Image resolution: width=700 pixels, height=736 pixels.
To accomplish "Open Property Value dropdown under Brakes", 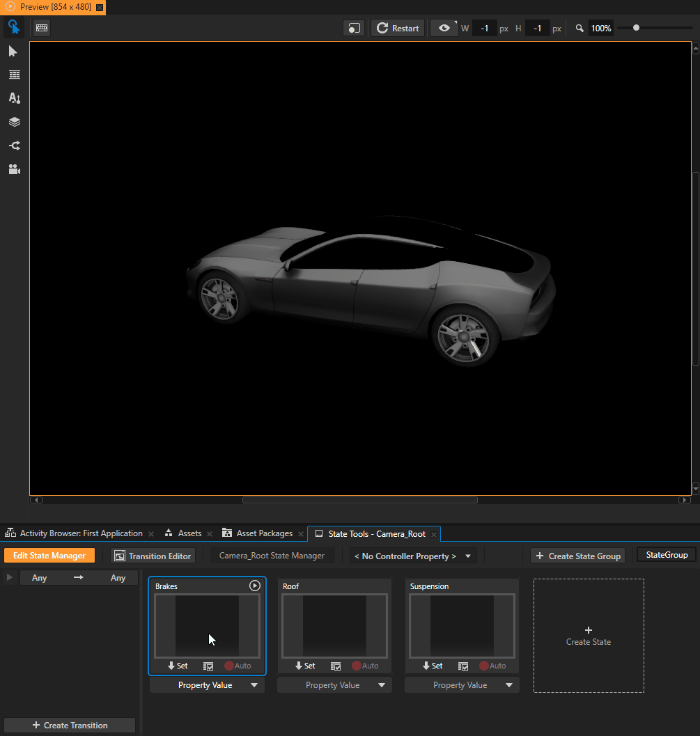I will click(207, 684).
